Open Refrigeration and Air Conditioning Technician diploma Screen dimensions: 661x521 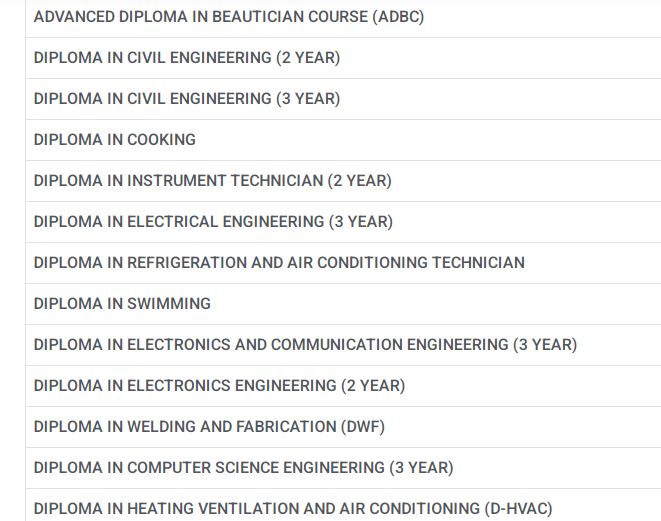coord(279,263)
